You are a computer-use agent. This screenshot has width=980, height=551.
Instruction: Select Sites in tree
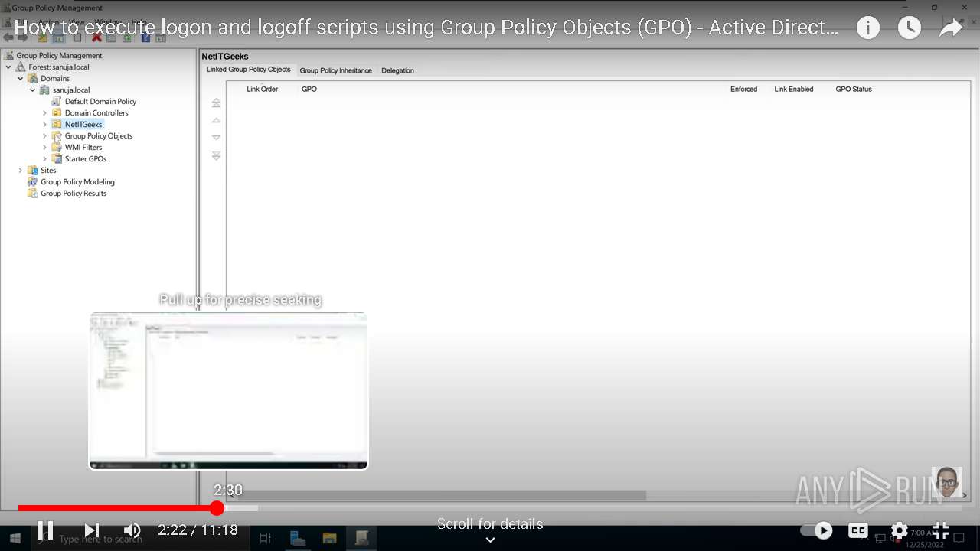48,170
